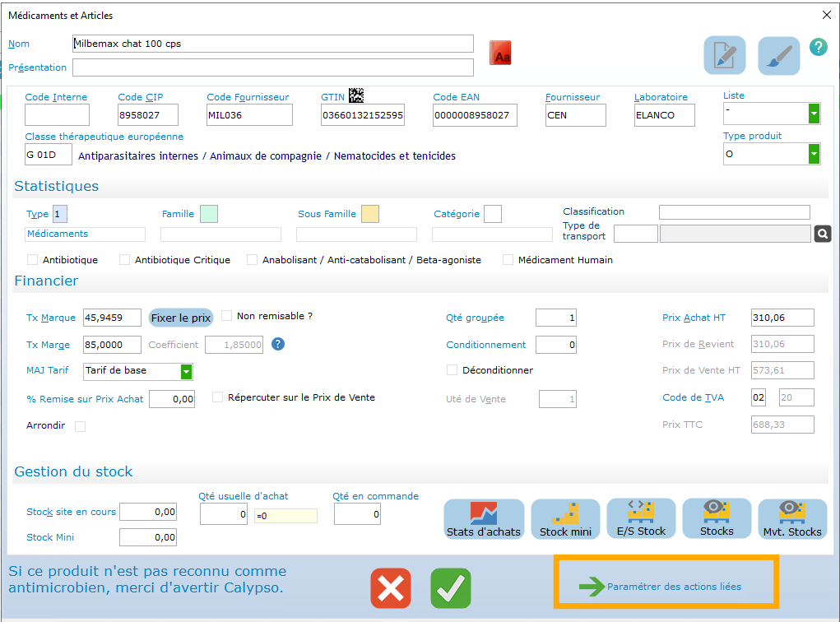The image size is (840, 622).
Task: Click the Prix Achat HT field 310,06
Action: coord(782,318)
